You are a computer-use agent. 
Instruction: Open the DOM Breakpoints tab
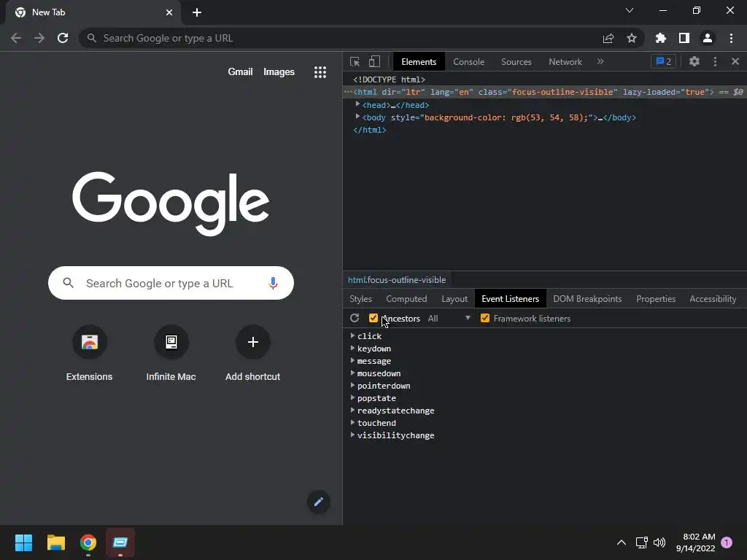[587, 298]
